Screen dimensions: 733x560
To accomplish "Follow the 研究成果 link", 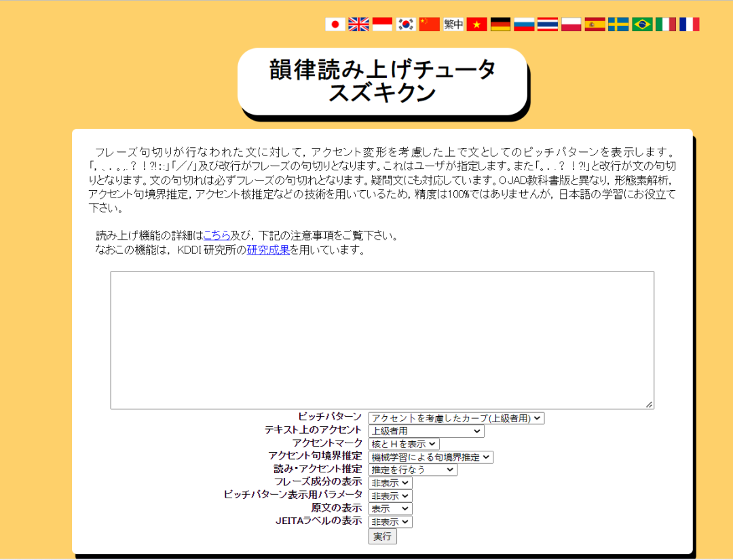I will click(x=268, y=250).
